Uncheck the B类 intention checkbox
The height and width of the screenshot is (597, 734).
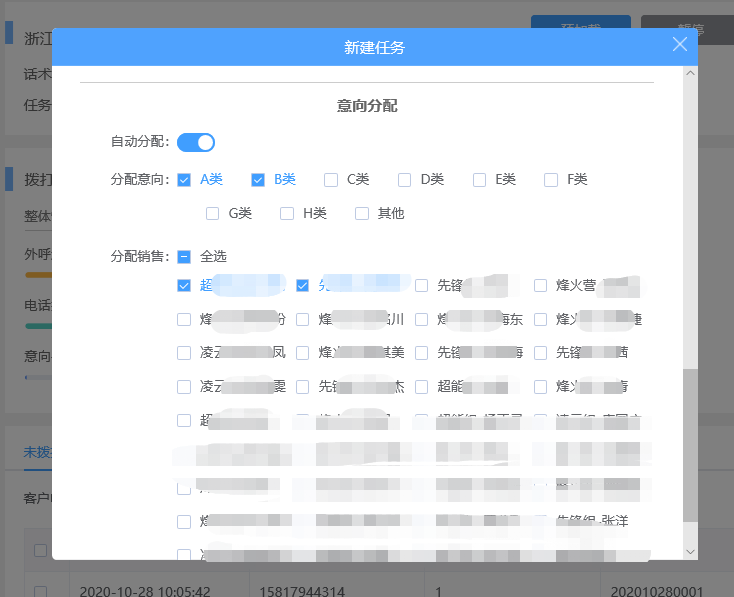click(x=258, y=180)
